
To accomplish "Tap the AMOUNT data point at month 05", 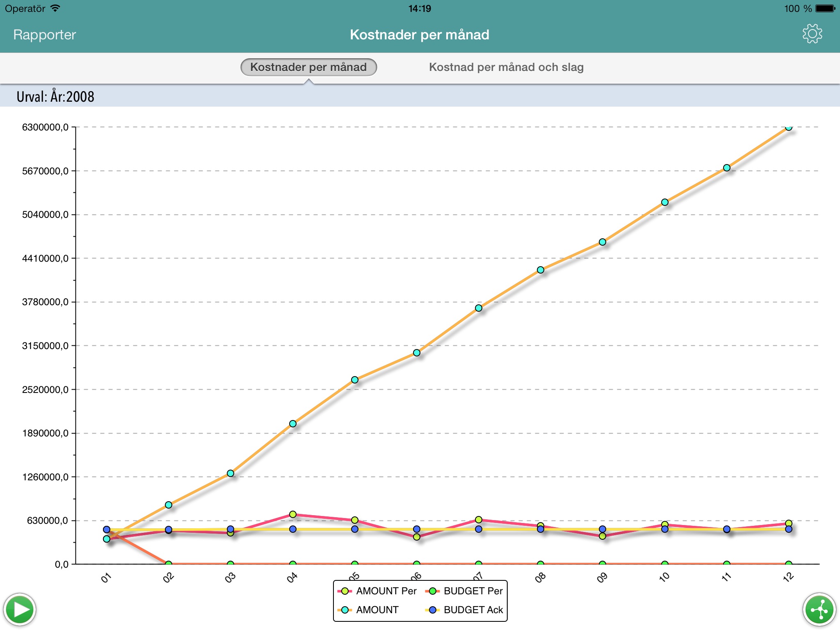I will (354, 380).
